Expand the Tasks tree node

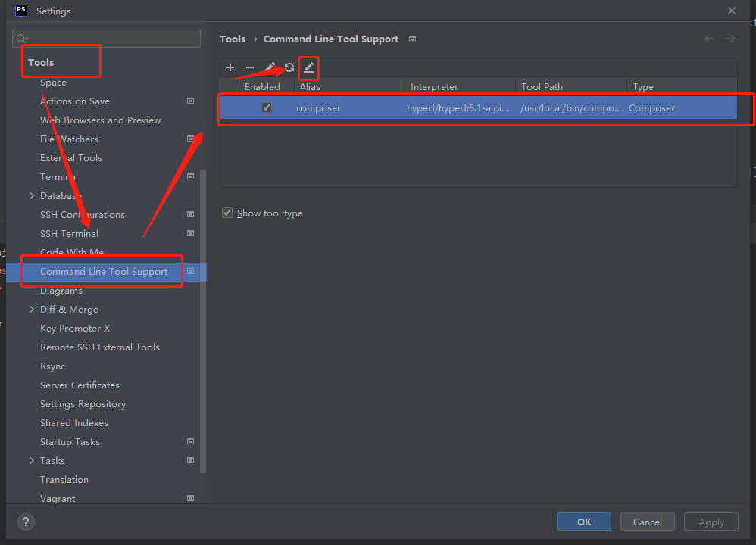[32, 461]
